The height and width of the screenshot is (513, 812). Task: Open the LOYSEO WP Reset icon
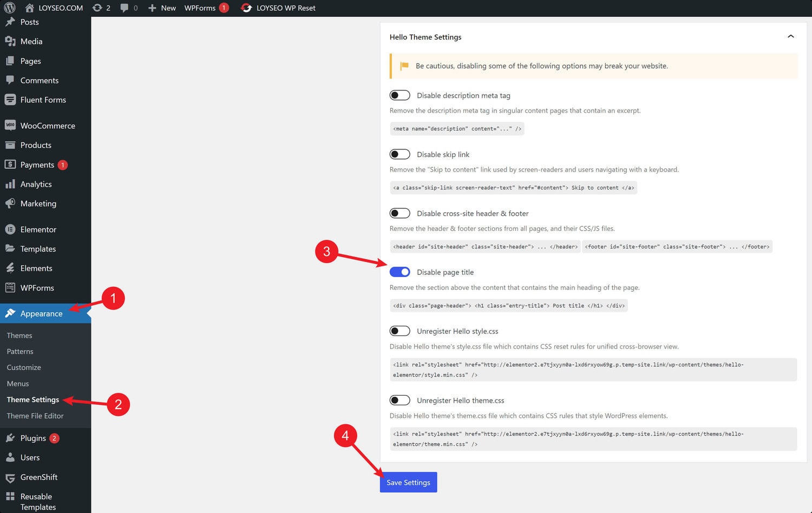(246, 8)
